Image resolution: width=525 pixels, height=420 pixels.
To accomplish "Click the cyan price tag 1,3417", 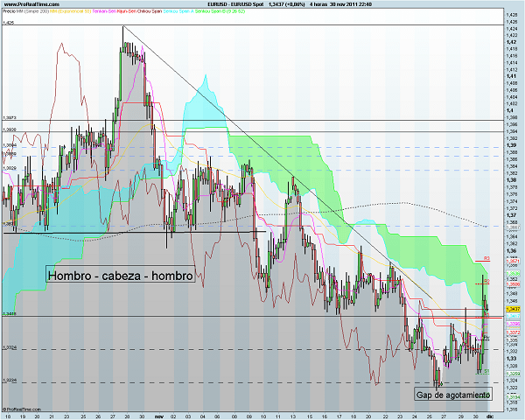I will click(x=513, y=316).
